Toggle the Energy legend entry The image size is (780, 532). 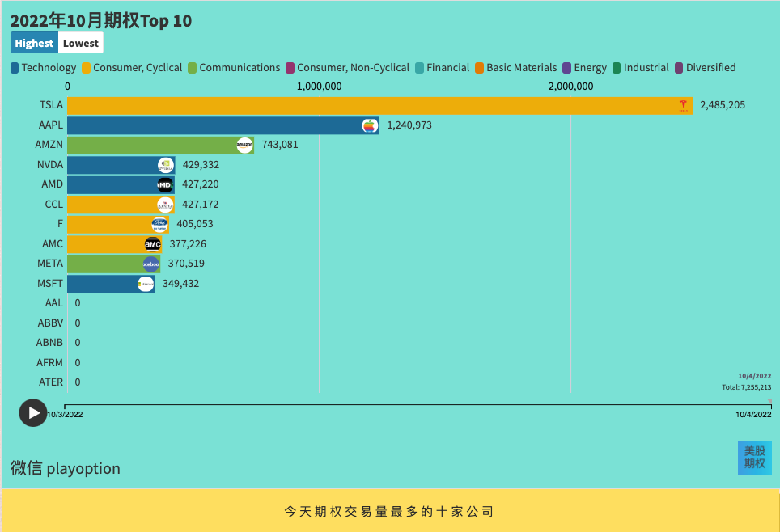pos(584,68)
